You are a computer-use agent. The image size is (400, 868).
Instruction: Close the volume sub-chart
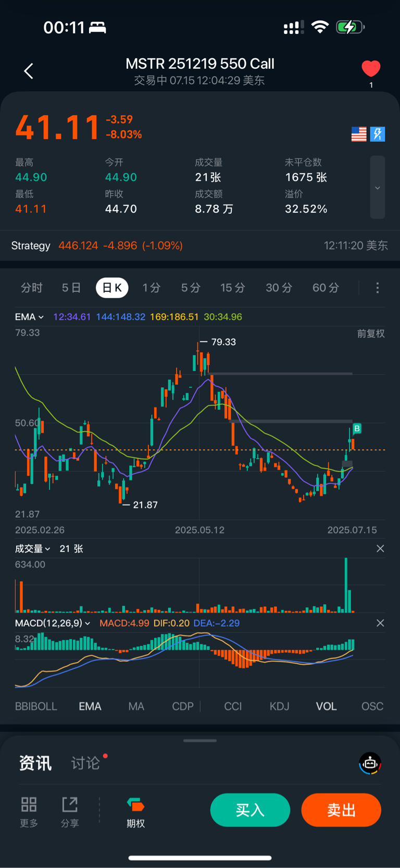[x=380, y=548]
